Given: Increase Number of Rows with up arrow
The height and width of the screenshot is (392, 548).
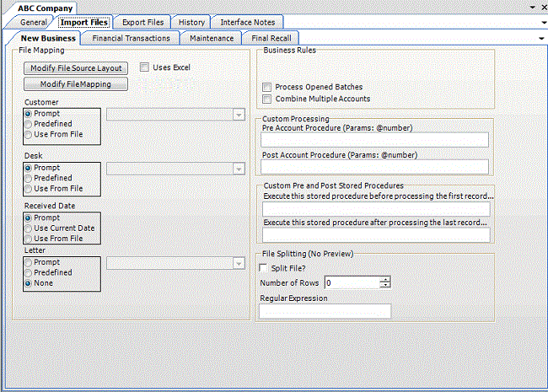Looking at the screenshot, I should (385, 280).
